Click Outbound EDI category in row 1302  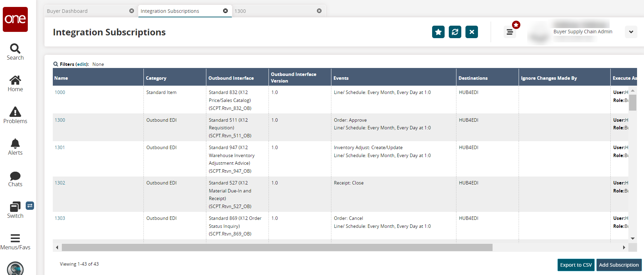(161, 183)
